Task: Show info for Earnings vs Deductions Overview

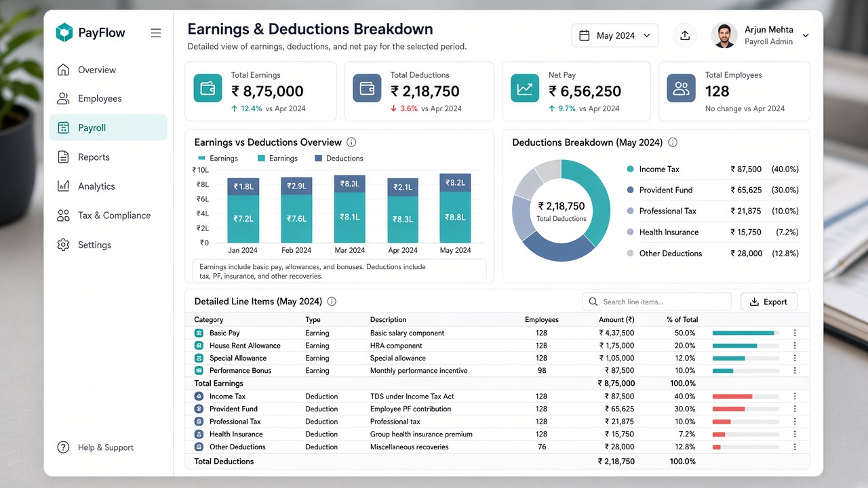Action: click(x=351, y=142)
